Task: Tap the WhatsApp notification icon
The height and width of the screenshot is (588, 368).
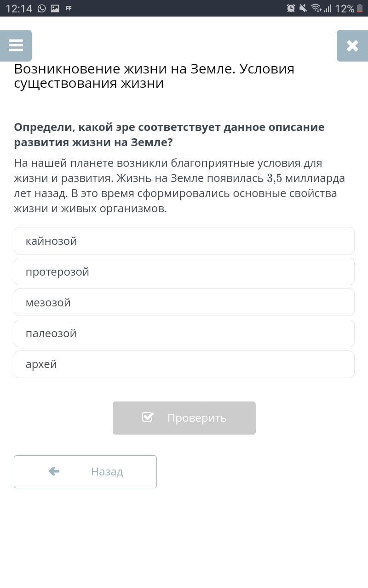Action: (x=42, y=8)
